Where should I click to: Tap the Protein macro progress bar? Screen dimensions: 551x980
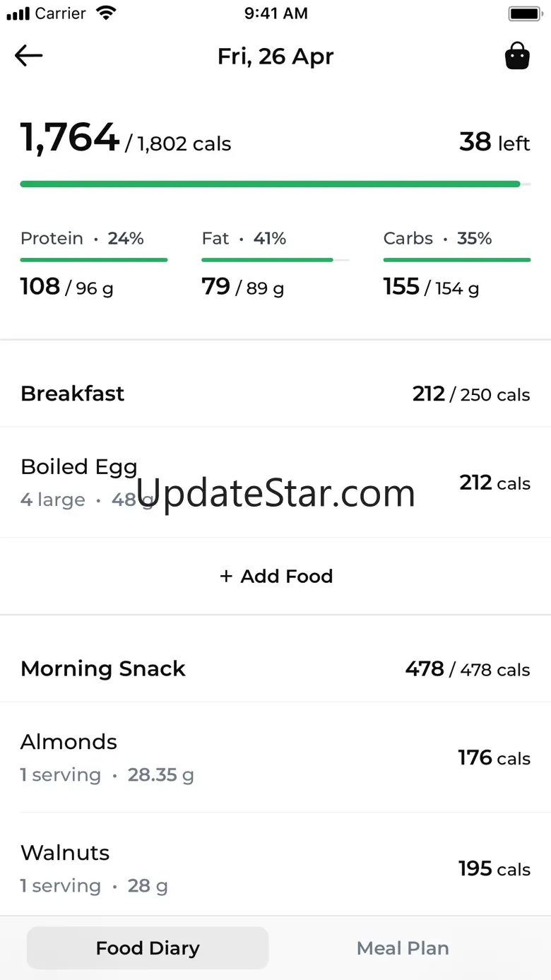(94, 260)
